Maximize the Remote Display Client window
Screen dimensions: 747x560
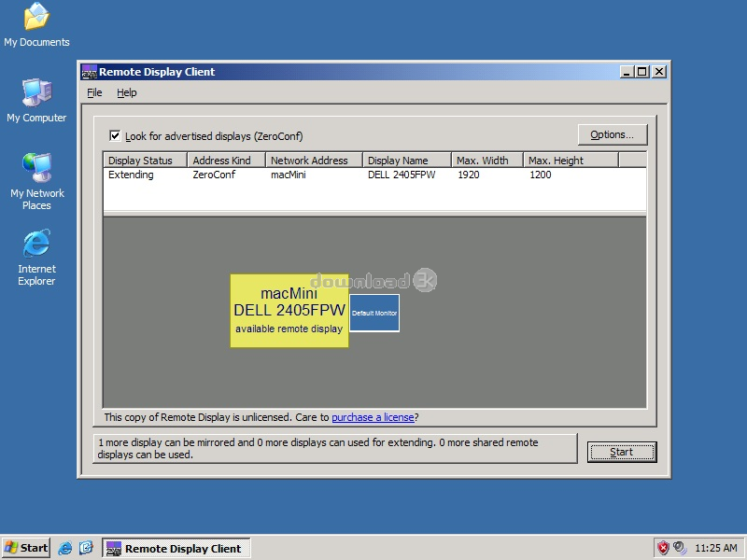(x=642, y=72)
